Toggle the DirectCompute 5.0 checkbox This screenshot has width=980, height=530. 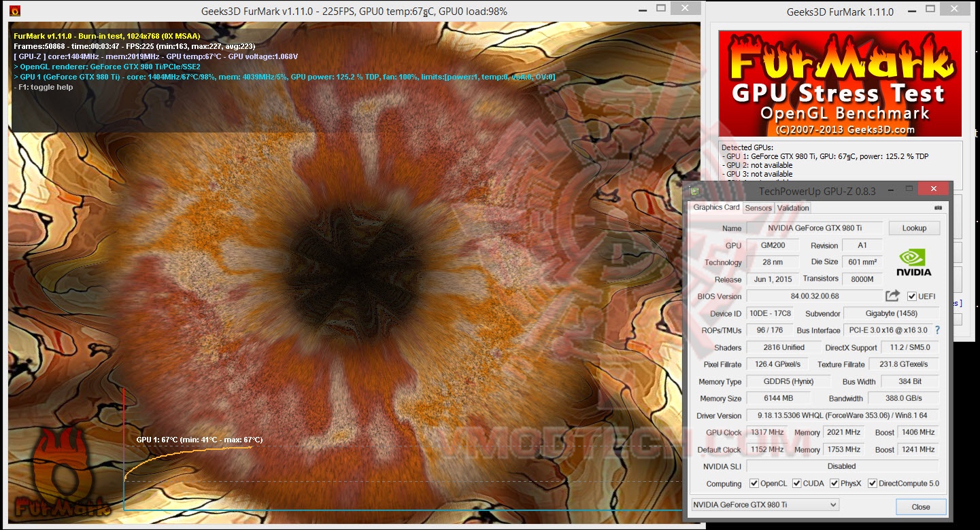(873, 483)
